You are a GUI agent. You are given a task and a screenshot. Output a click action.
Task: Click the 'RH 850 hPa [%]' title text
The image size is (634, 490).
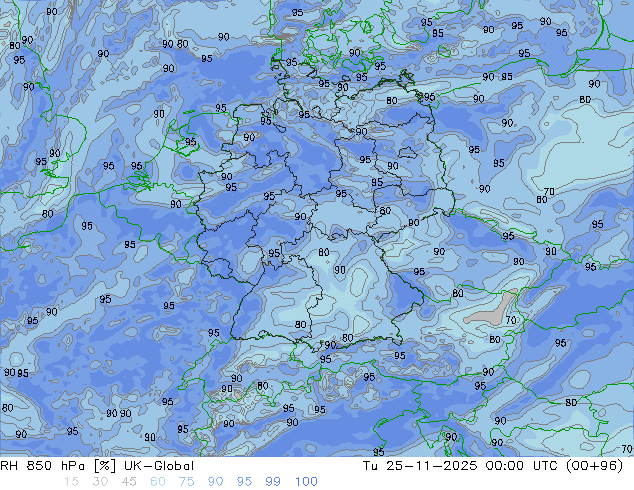[58, 466]
